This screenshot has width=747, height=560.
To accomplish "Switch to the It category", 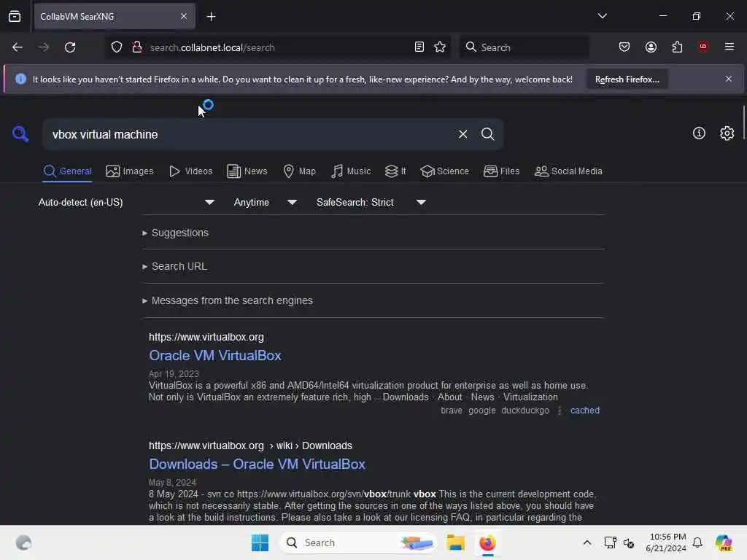I will [x=395, y=171].
